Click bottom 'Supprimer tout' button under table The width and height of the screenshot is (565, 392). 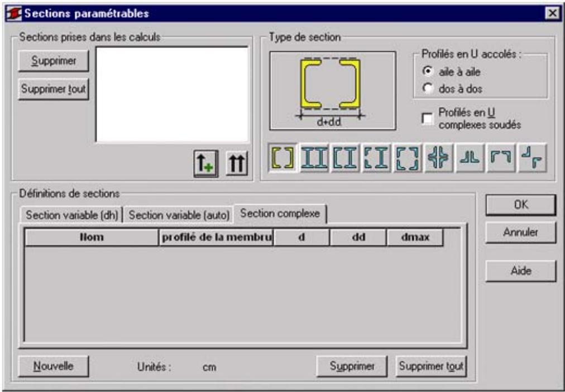pos(431,366)
